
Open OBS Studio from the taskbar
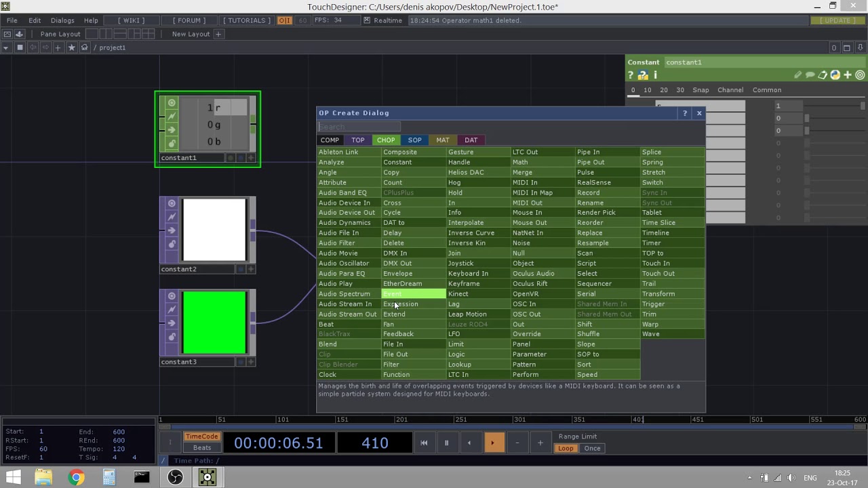tap(175, 478)
